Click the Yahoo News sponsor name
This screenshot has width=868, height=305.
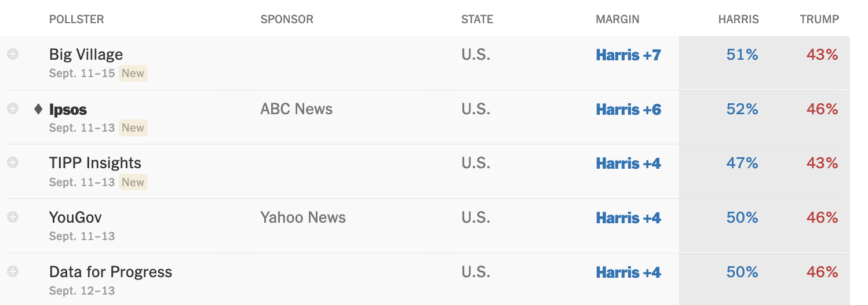tap(302, 217)
